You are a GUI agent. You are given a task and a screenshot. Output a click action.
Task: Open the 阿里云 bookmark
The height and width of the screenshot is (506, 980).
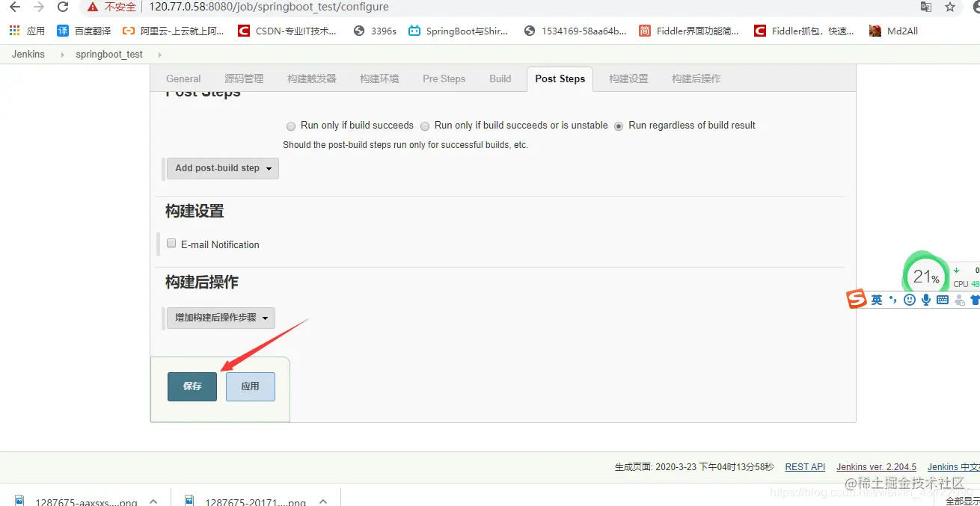[x=173, y=31]
